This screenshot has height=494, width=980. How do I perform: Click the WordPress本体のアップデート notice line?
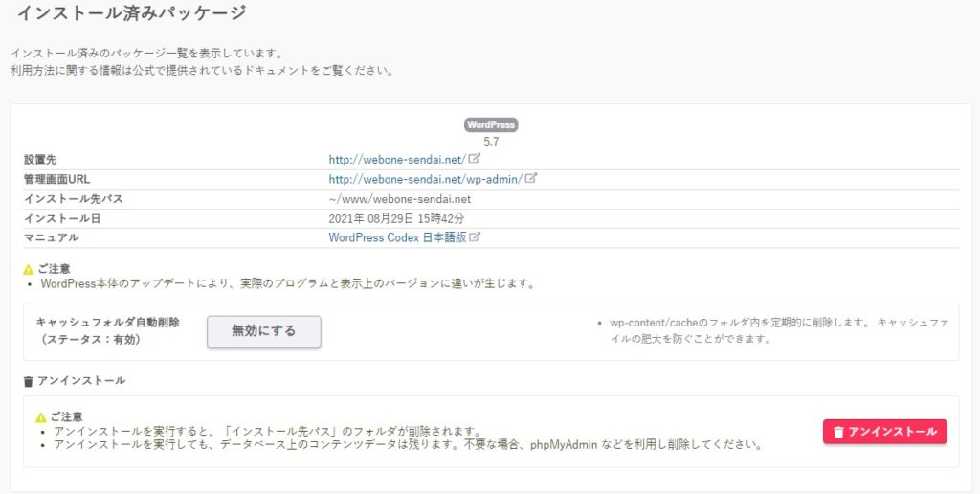tap(287, 283)
